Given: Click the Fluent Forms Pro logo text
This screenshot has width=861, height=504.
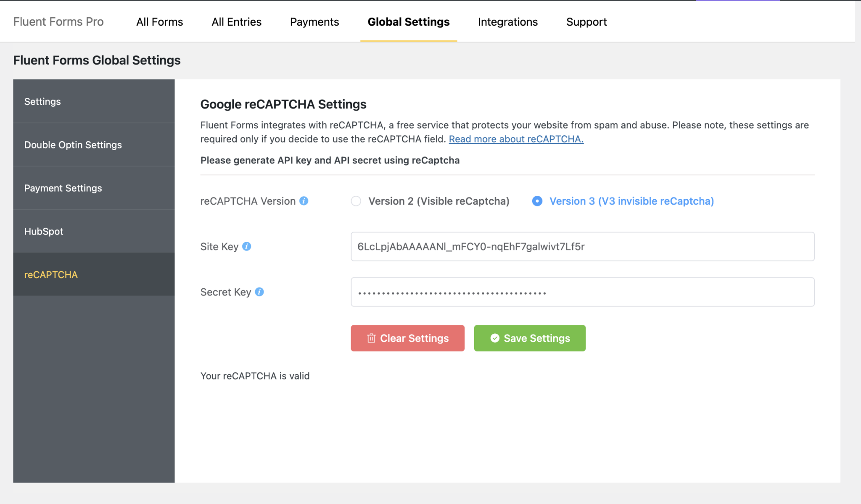Looking at the screenshot, I should [58, 22].
